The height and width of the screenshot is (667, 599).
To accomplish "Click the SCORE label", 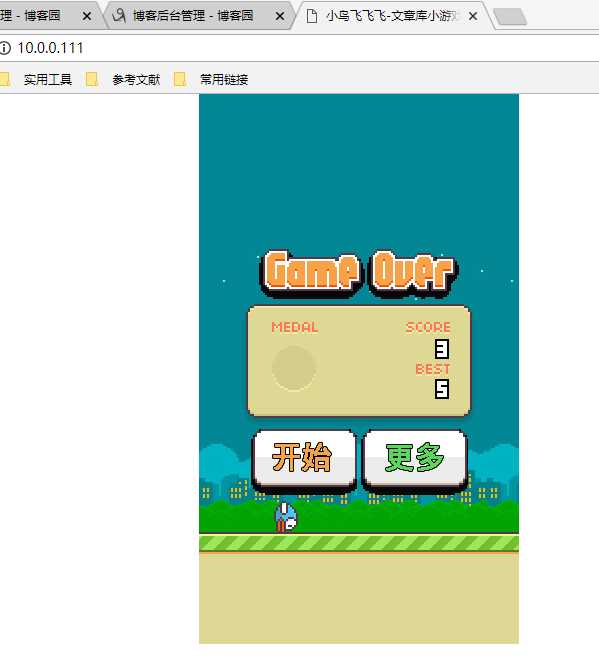I will (x=428, y=327).
